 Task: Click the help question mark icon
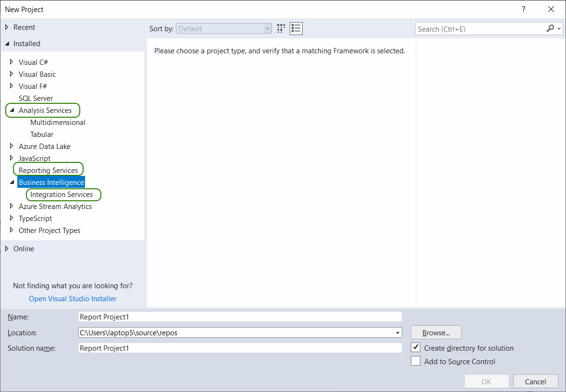(524, 9)
